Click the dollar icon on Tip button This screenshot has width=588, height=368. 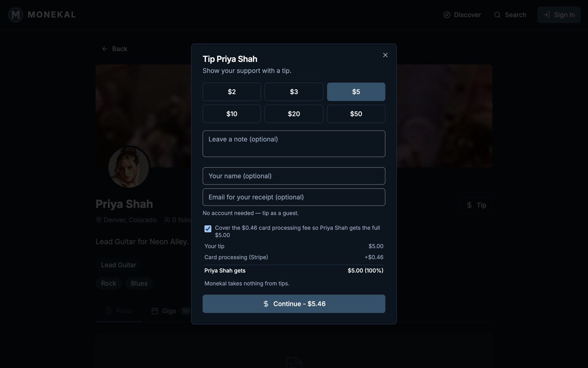click(x=469, y=205)
